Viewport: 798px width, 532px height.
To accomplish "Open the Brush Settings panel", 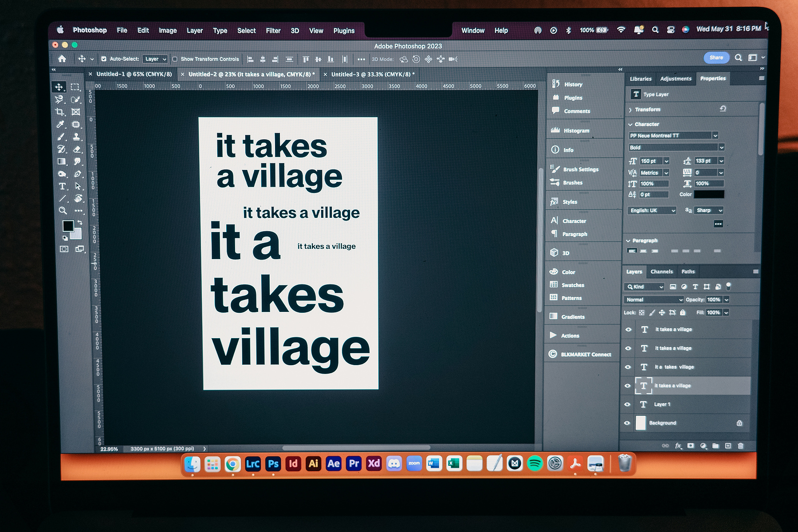I will click(574, 169).
